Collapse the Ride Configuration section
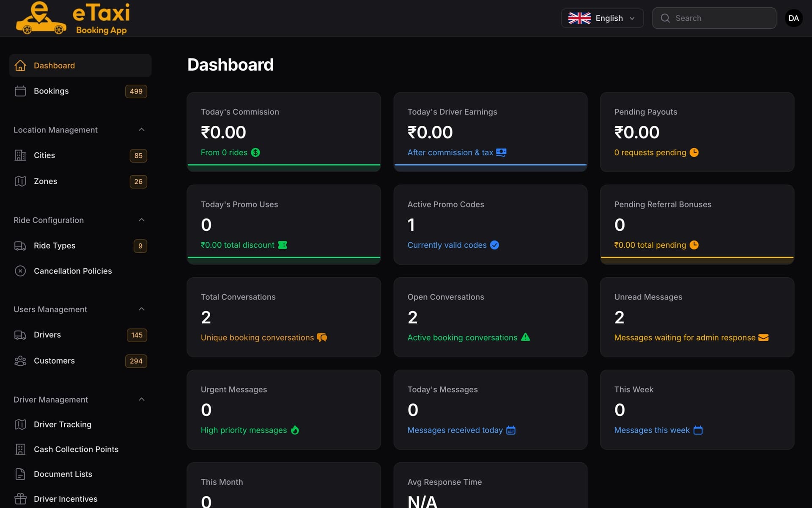Image resolution: width=812 pixels, height=508 pixels. (142, 220)
